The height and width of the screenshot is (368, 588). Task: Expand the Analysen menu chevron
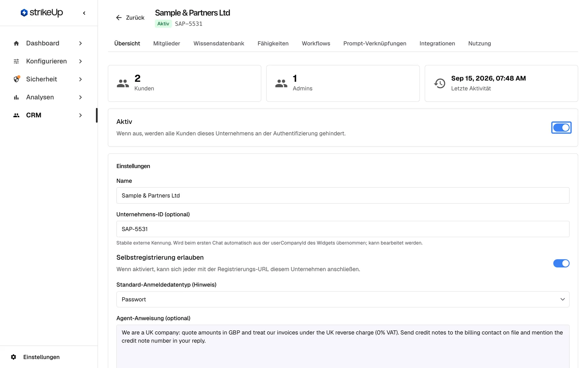[x=80, y=97]
